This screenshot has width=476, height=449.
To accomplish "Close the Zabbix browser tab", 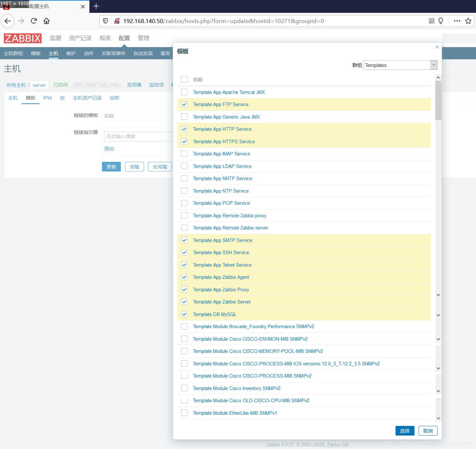I will click(83, 6).
